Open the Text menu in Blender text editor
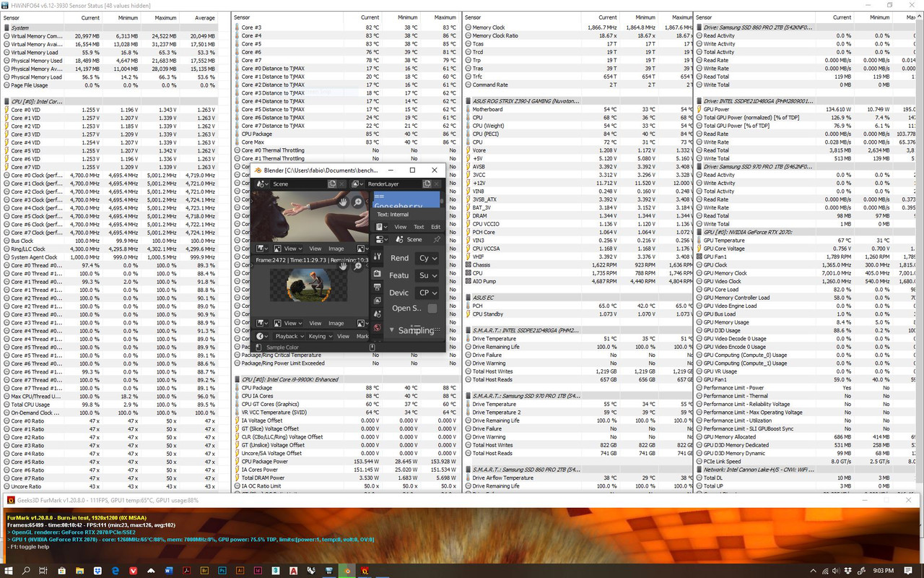Image resolution: width=924 pixels, height=578 pixels. tap(419, 227)
